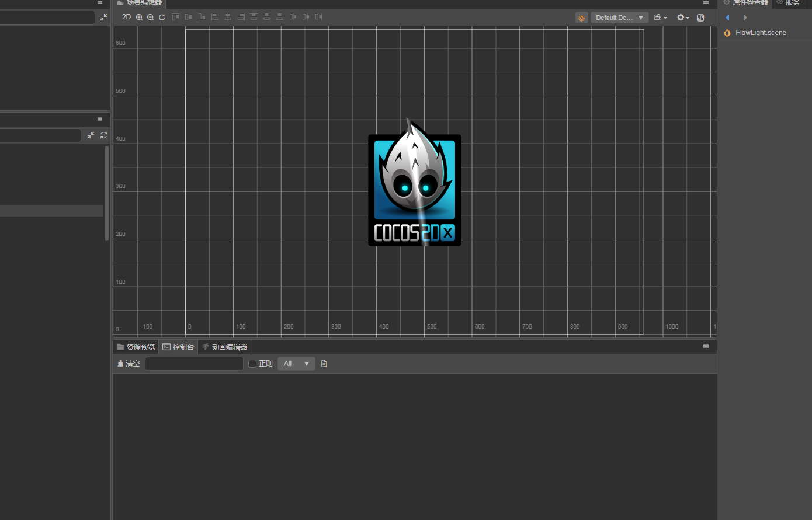The height and width of the screenshot is (520, 812).
Task: Toggle 2D view mode in the scene editor
Action: (x=127, y=17)
